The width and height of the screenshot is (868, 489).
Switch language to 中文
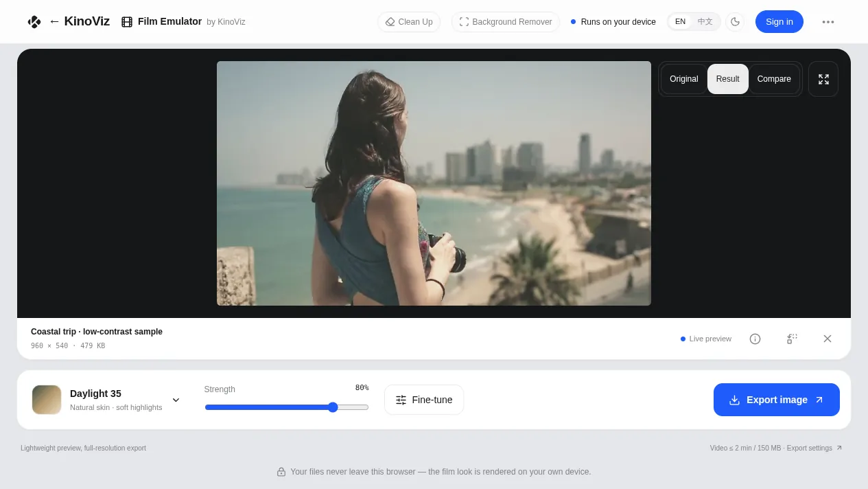(705, 21)
